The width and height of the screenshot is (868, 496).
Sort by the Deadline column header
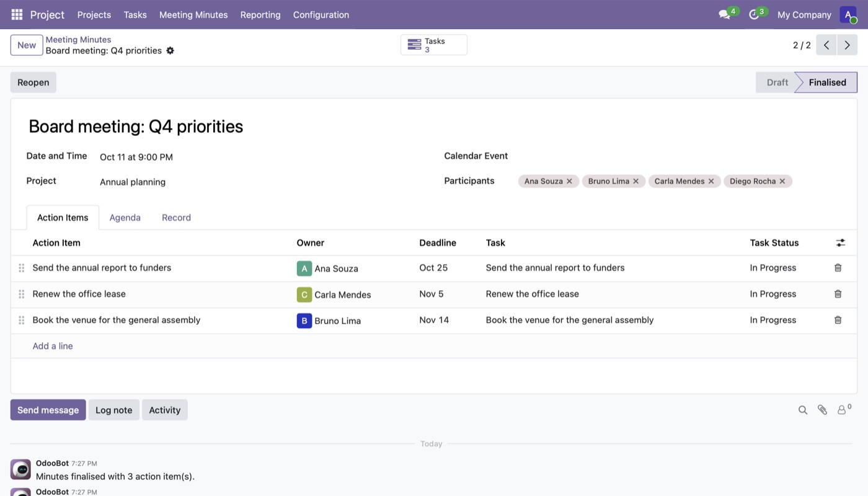[438, 243]
